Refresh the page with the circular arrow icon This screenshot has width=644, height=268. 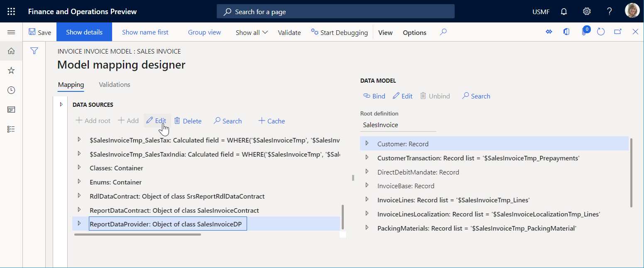601,31
